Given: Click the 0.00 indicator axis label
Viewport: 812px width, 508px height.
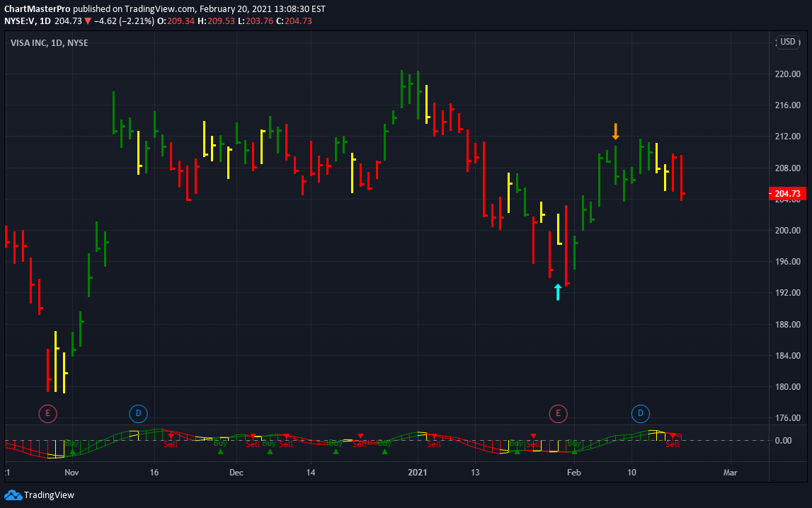Looking at the screenshot, I should pos(783,441).
